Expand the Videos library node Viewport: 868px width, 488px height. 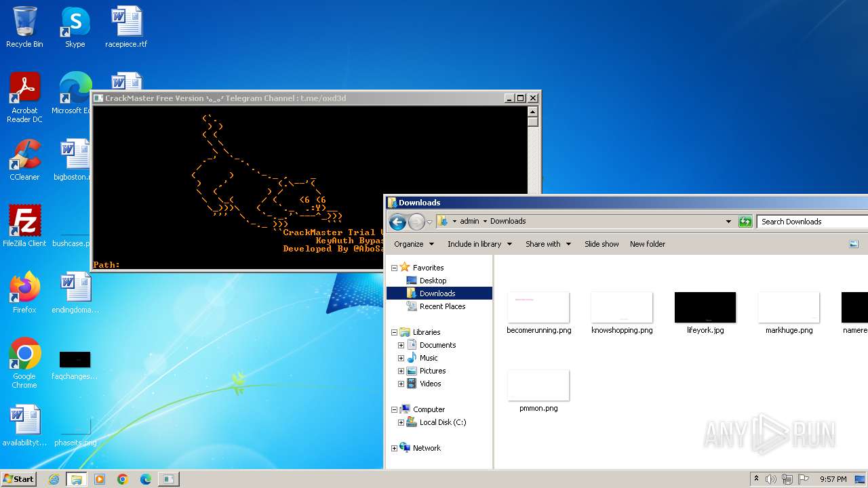[x=401, y=384]
